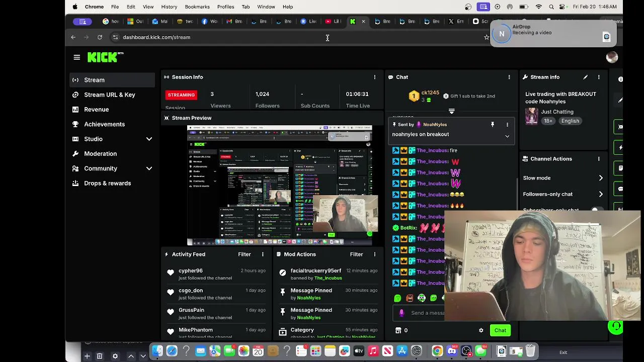Click the Stream Preview thumbnail
644x362 pixels.
click(279, 185)
